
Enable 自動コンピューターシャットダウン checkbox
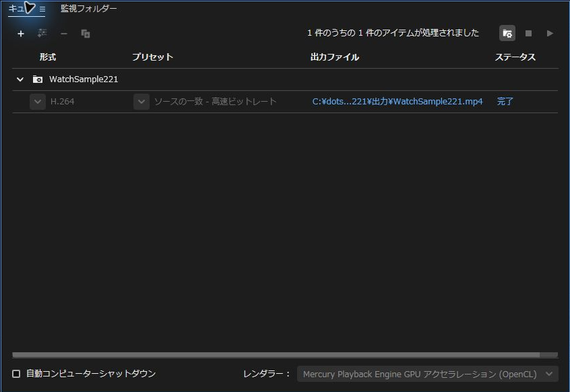click(16, 374)
